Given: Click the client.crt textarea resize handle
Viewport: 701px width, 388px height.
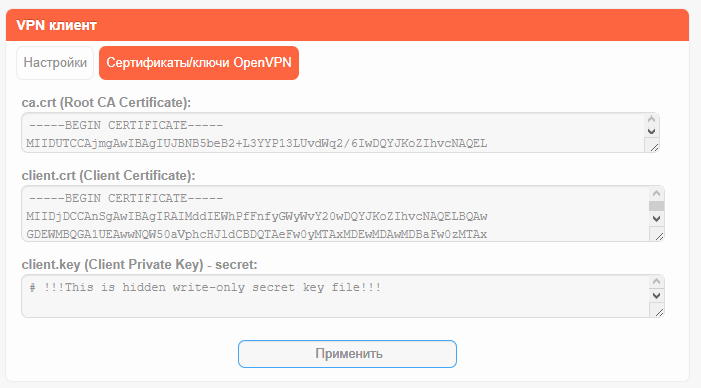Looking at the screenshot, I should [x=657, y=234].
